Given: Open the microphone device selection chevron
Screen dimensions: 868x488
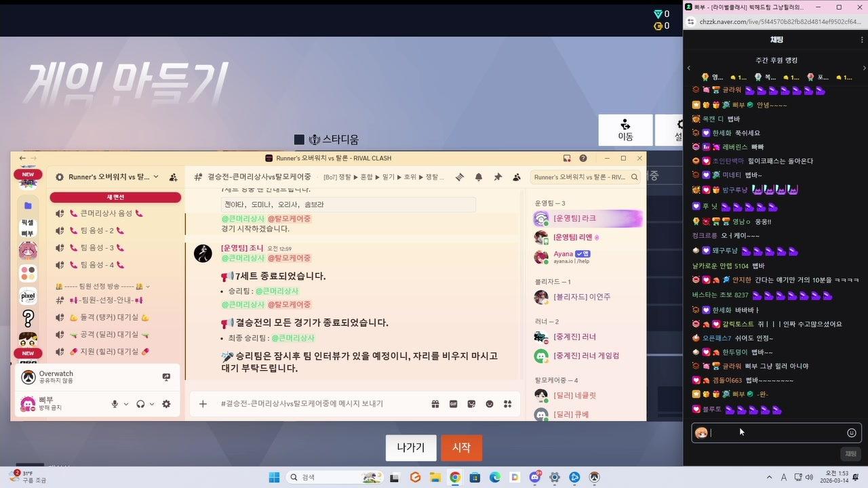Looking at the screenshot, I should (125, 404).
